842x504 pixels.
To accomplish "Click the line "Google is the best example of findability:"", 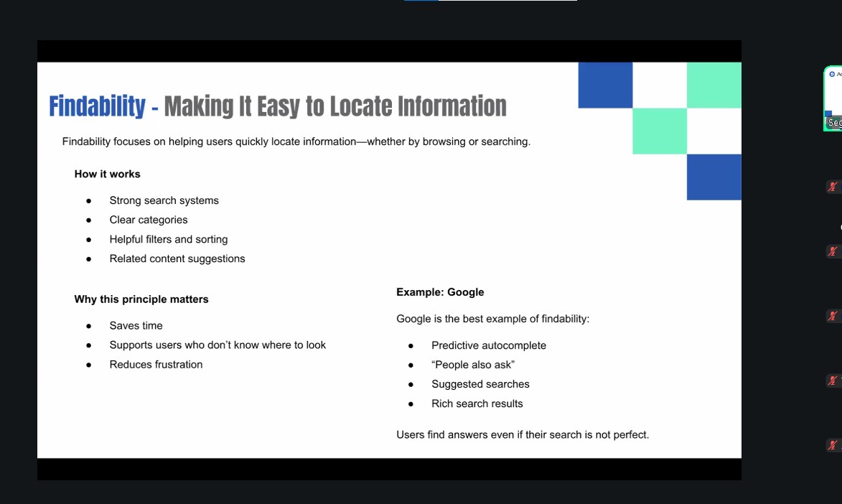I will [493, 319].
